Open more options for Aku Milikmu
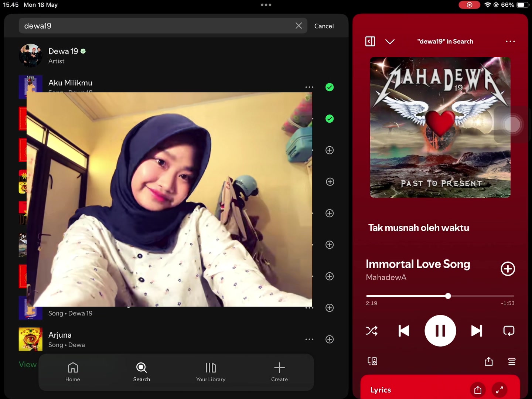This screenshot has height=399, width=532. coord(309,87)
